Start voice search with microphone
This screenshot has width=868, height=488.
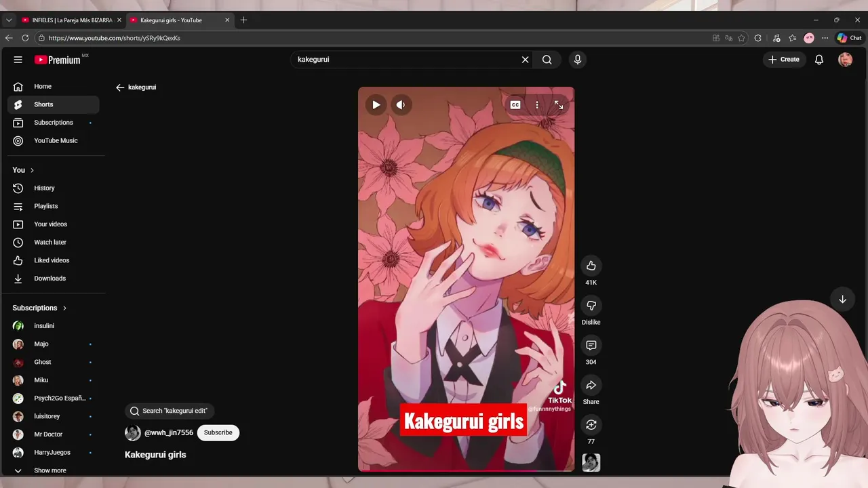(x=578, y=60)
